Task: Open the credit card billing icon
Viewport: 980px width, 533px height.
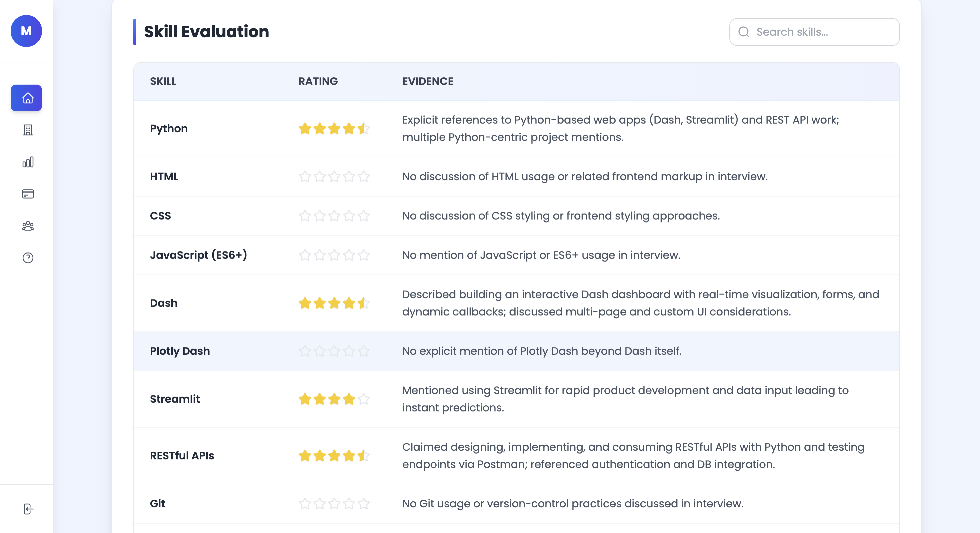Action: [x=28, y=194]
